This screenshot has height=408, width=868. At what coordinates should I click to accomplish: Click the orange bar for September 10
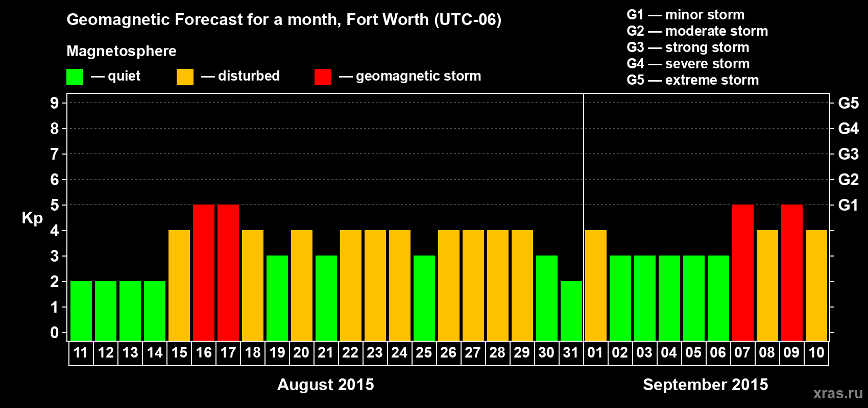coord(816,285)
